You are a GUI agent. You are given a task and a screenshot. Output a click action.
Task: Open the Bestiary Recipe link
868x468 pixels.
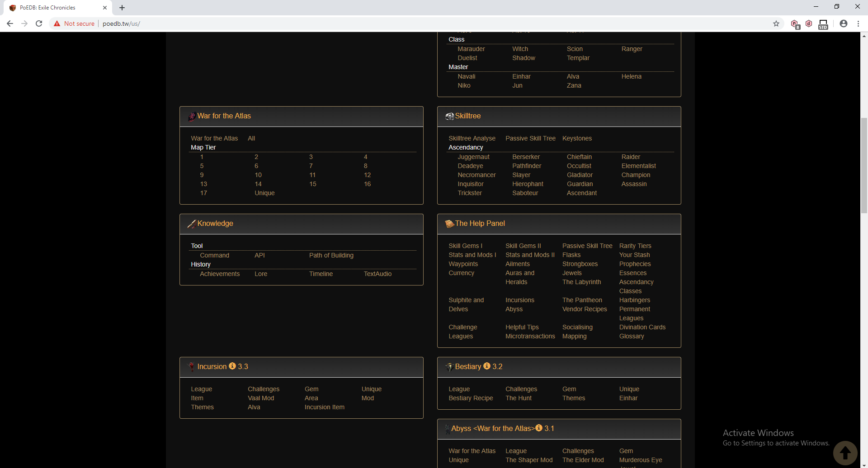click(x=471, y=398)
